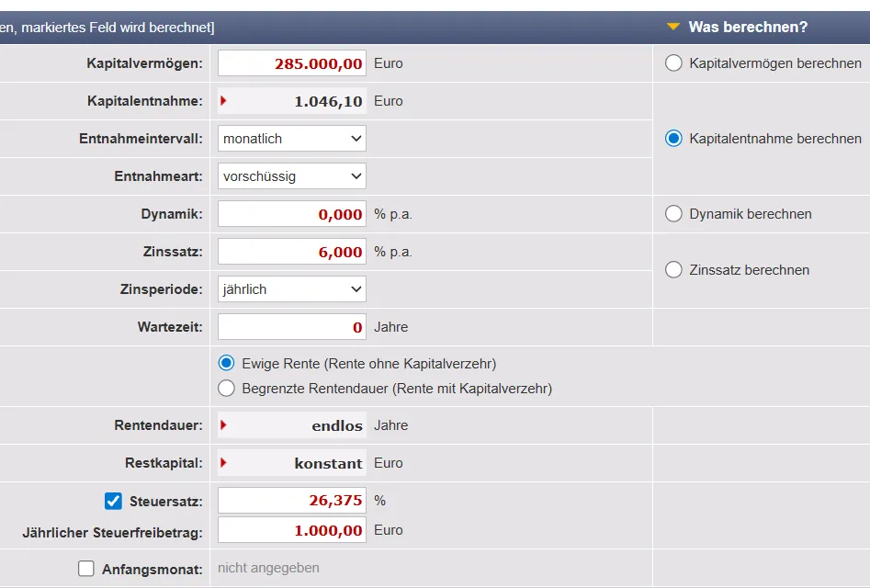This screenshot has height=588, width=870.
Task: Click the yellow triangle beside Was berechnen?
Action: pos(673,28)
